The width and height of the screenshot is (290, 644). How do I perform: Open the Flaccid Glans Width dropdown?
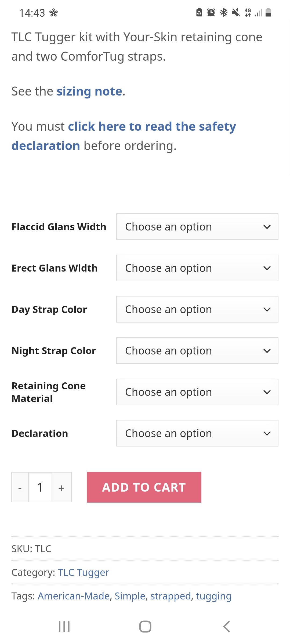197,227
